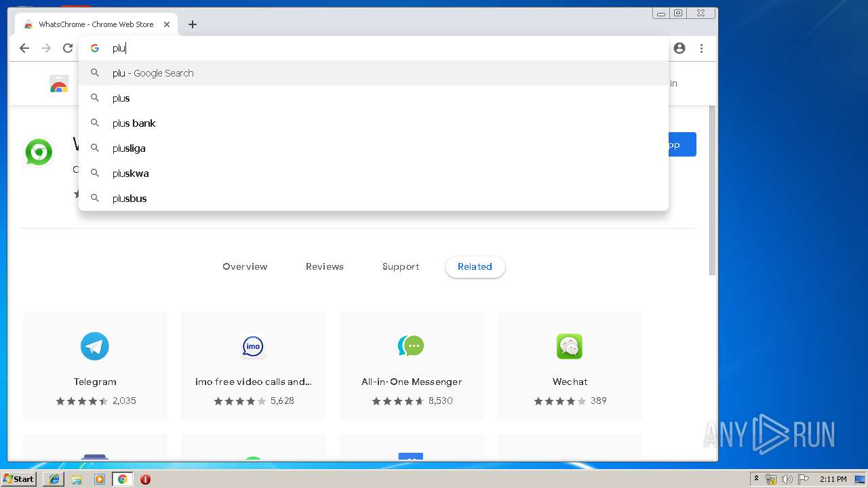868x488 pixels.
Task: Launch Internet Explorer from the taskbar
Action: [54, 479]
